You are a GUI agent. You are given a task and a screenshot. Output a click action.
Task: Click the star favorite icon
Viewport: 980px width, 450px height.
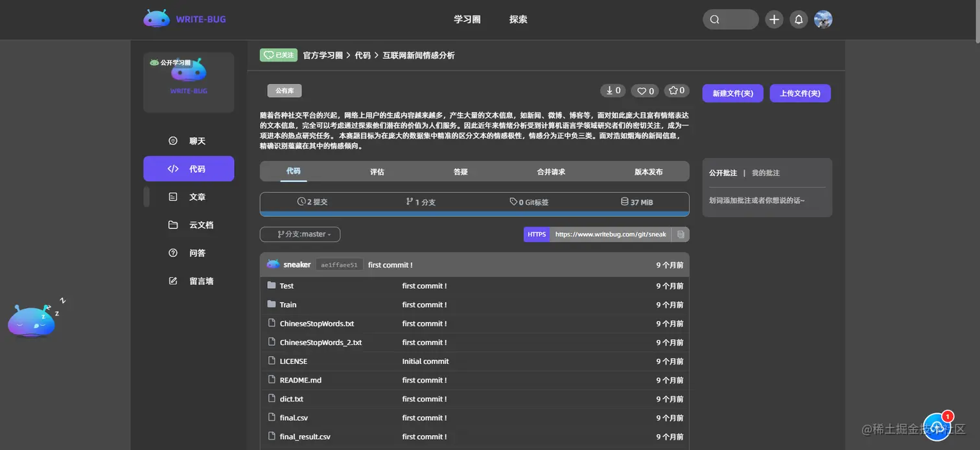pyautogui.click(x=673, y=91)
